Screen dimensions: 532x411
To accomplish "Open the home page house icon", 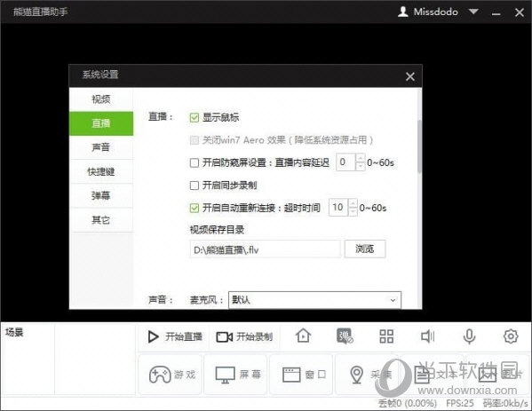I will [303, 336].
